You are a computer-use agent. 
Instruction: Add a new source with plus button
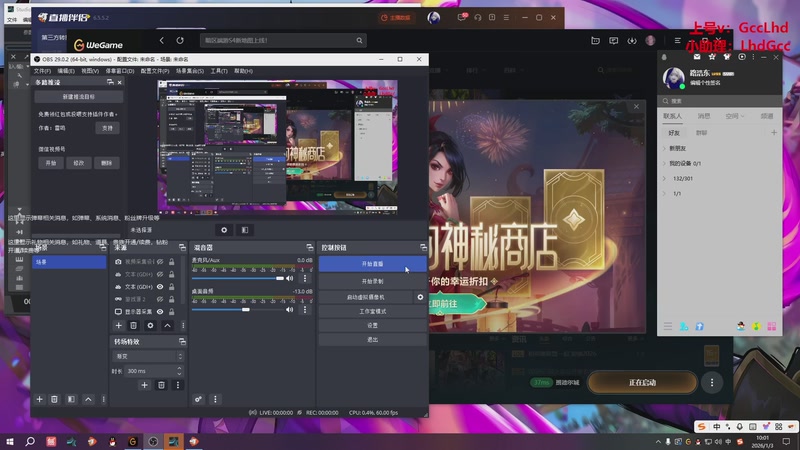118,326
